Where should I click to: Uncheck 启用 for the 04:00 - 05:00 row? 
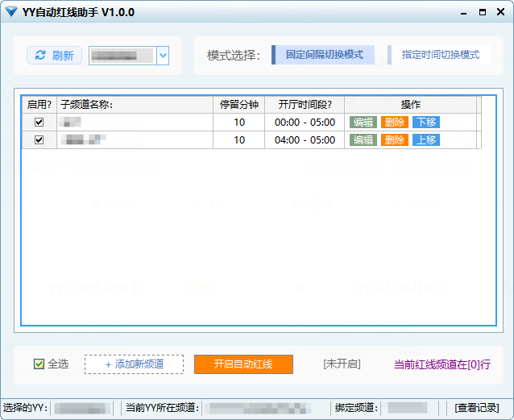[x=39, y=139]
